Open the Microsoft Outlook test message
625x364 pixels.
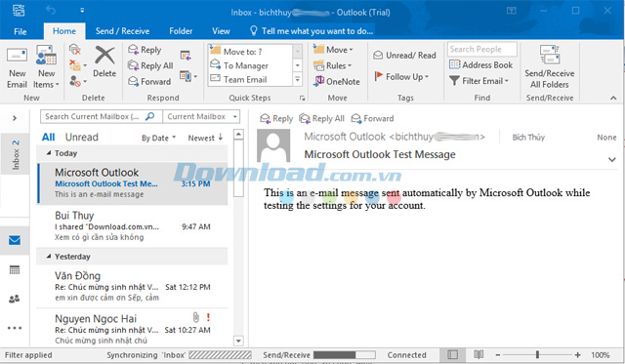click(x=133, y=183)
